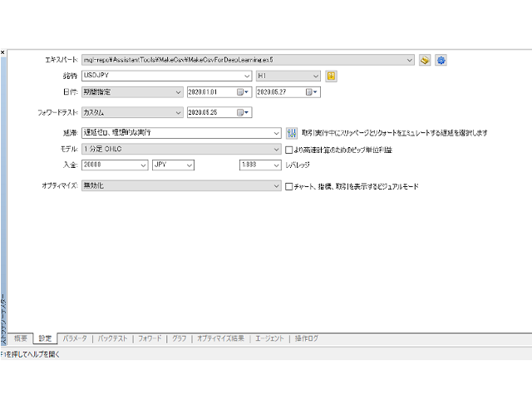Close the strategy tester panel
532x399 pixels.
pos(2,52)
